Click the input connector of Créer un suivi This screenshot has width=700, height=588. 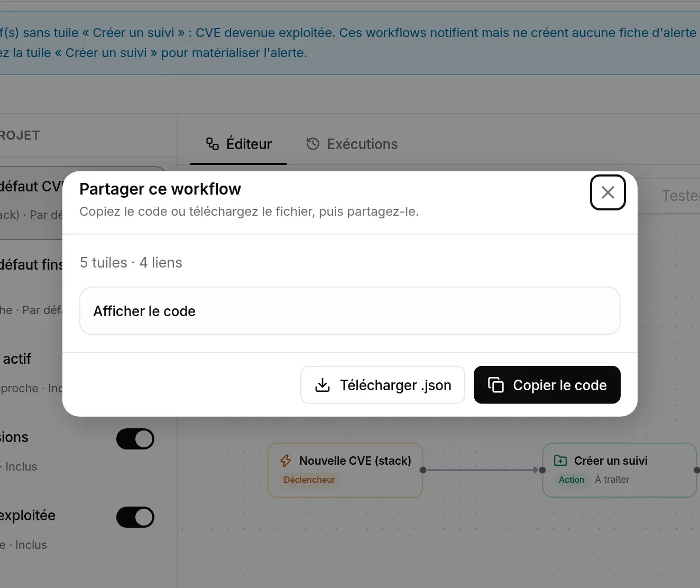click(x=542, y=470)
